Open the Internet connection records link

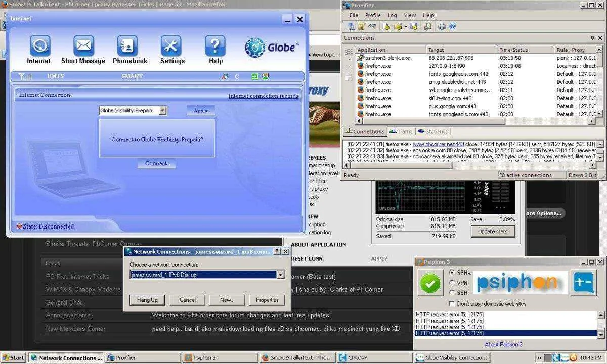coord(263,96)
